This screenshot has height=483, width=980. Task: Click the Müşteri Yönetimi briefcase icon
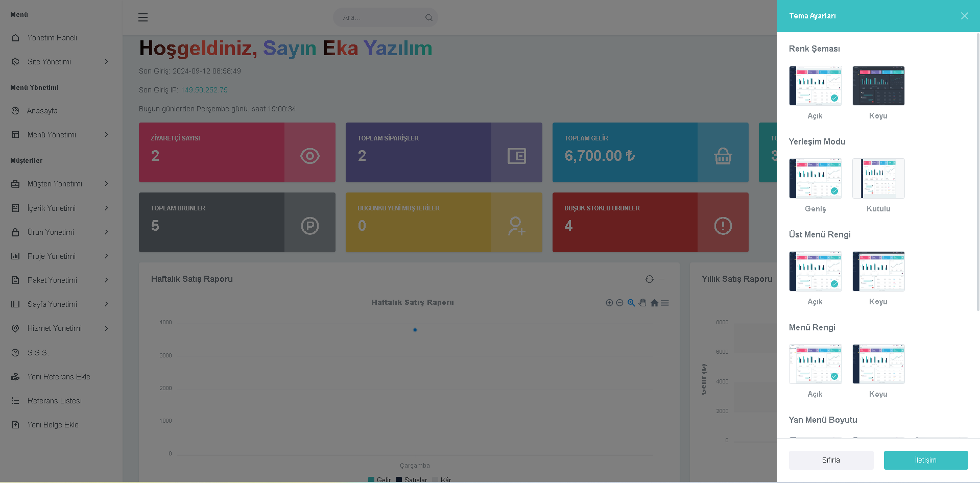click(15, 184)
